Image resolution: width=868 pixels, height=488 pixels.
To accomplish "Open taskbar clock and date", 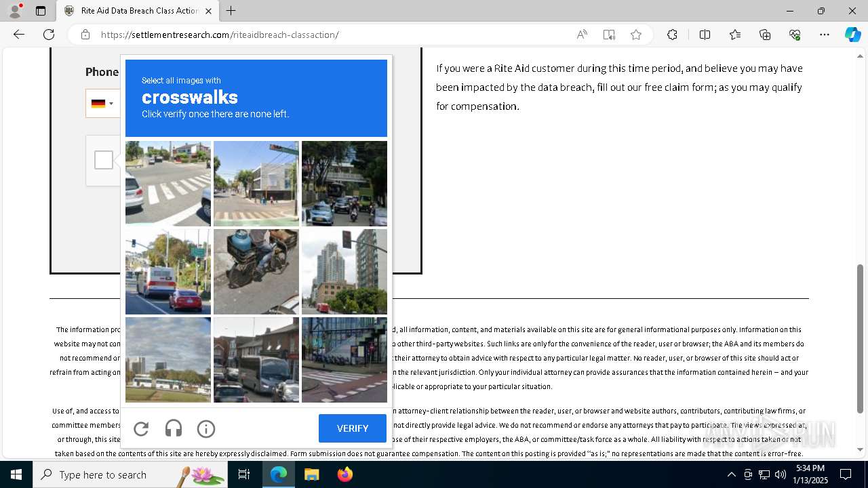I will click(x=812, y=474).
